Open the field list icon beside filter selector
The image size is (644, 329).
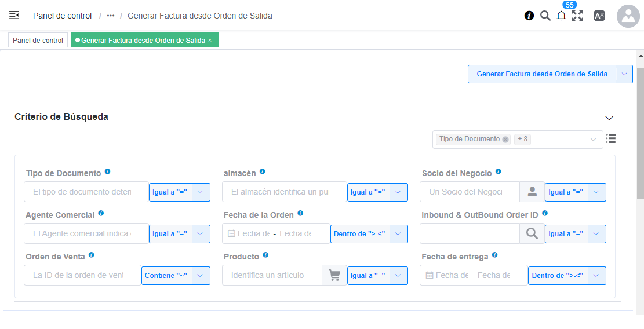coord(610,139)
